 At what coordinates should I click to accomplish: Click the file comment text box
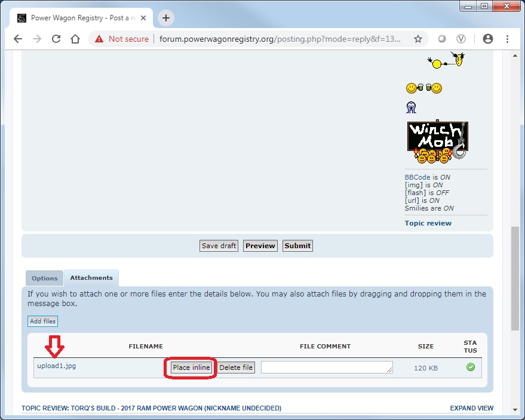(327, 367)
